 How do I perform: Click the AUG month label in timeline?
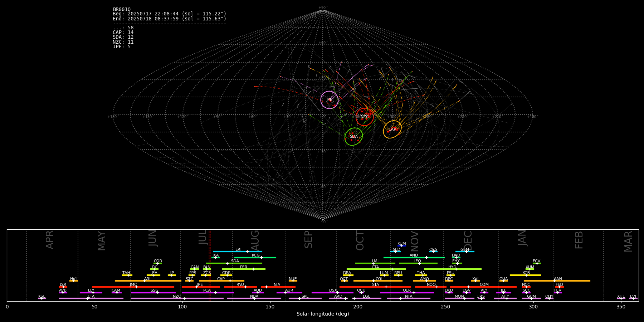tap(255, 240)
